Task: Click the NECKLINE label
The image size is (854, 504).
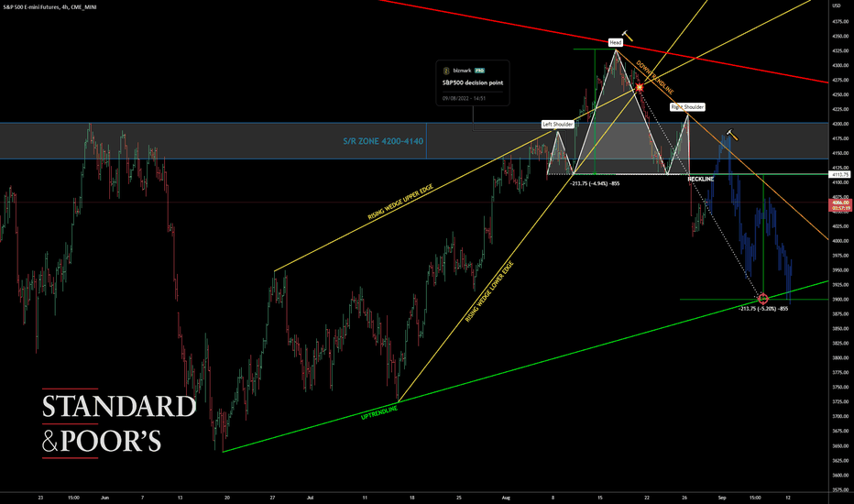Action: (x=700, y=180)
